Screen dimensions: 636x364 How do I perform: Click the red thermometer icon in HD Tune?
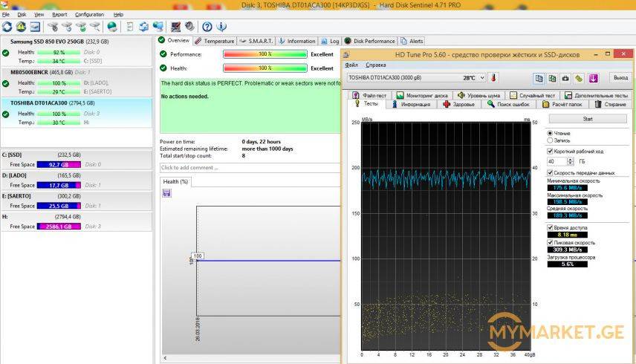click(x=493, y=77)
